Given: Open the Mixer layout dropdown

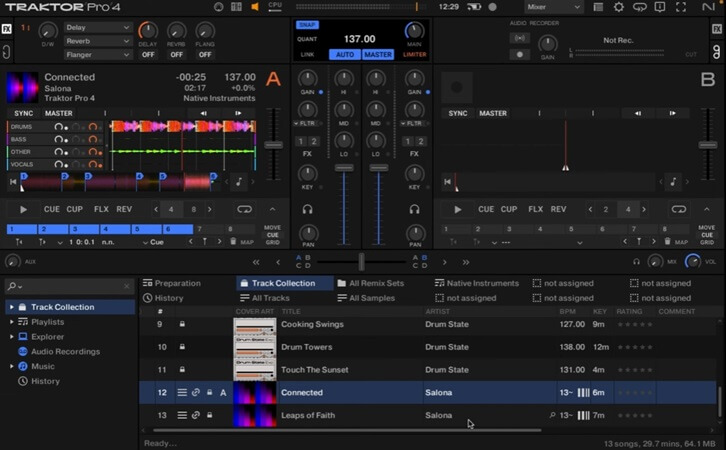Looking at the screenshot, I should [553, 7].
